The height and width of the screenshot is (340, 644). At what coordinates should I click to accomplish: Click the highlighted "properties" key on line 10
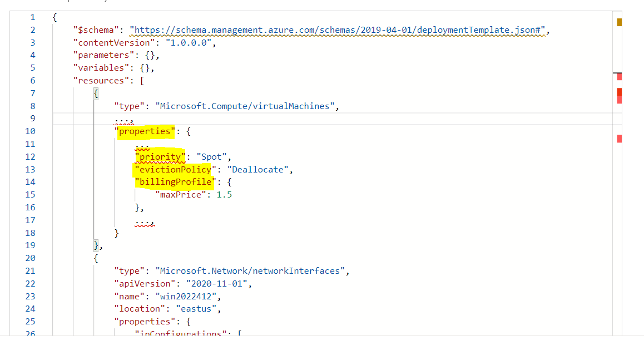pos(145,131)
